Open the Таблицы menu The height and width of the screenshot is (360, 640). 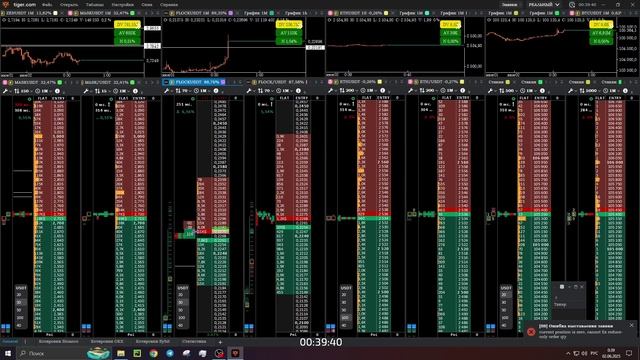point(94,4)
